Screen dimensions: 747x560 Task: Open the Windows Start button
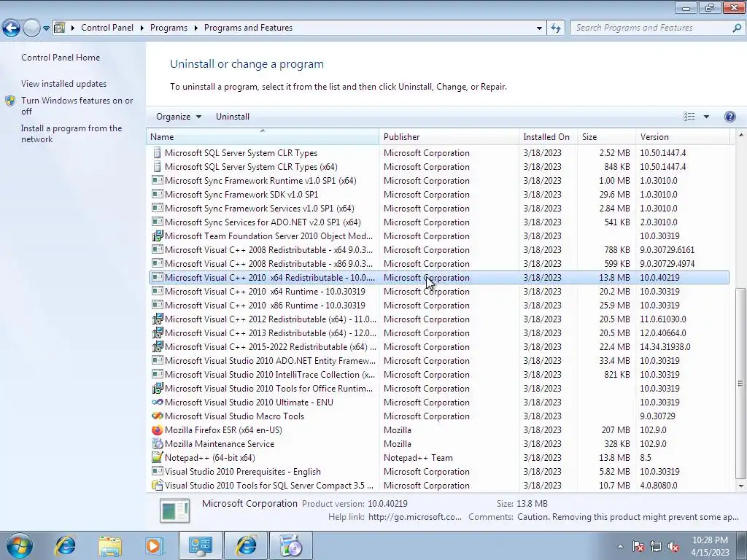[x=19, y=545]
